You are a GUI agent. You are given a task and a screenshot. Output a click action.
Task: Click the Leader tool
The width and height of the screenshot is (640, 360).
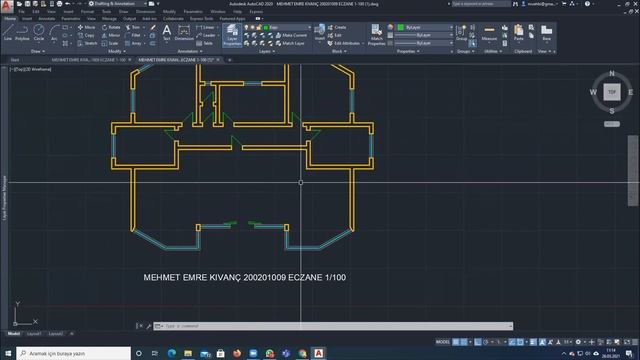point(206,36)
